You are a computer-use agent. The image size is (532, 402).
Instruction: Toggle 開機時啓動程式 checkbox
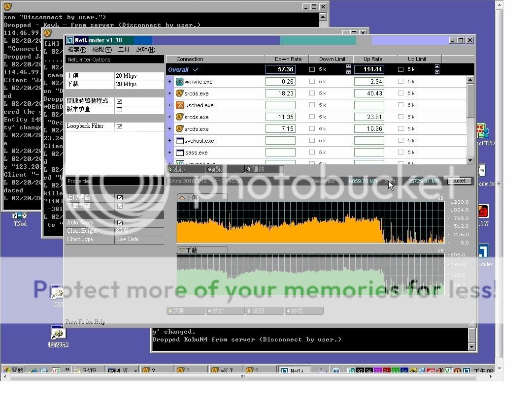[119, 101]
